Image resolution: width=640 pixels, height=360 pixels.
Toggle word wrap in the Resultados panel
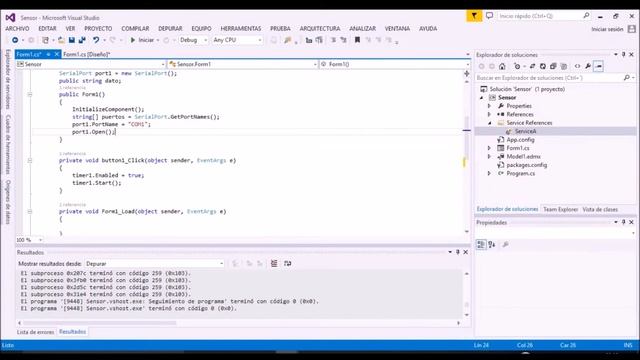point(288,264)
